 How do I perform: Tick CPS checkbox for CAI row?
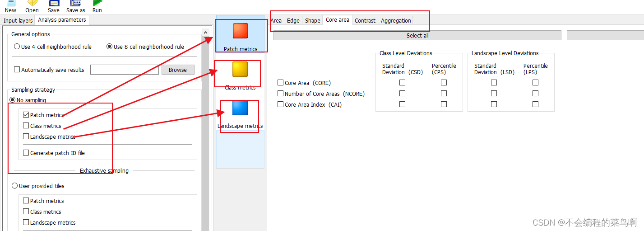point(444,104)
